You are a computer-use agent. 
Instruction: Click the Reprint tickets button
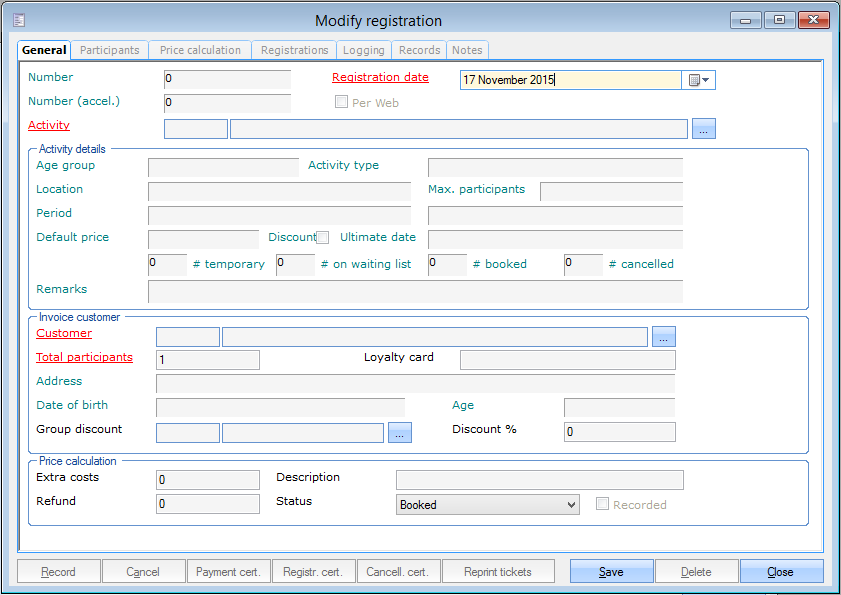click(x=498, y=572)
